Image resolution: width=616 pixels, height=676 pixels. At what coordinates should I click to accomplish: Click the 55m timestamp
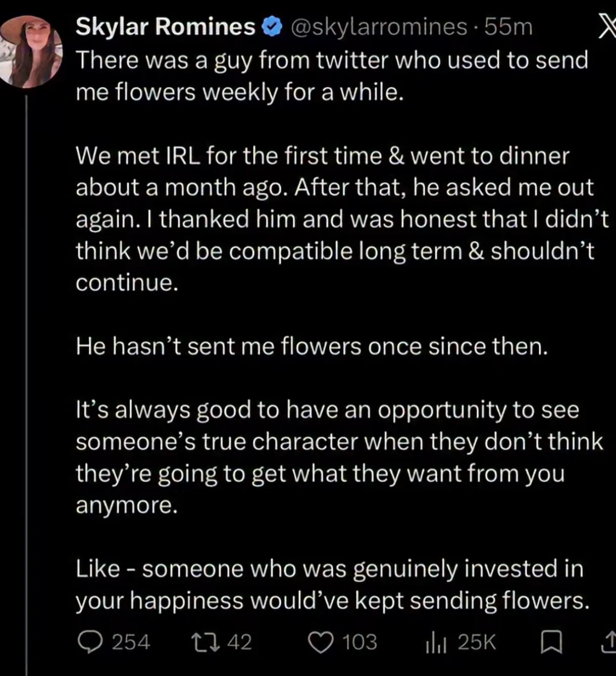pos(508,27)
